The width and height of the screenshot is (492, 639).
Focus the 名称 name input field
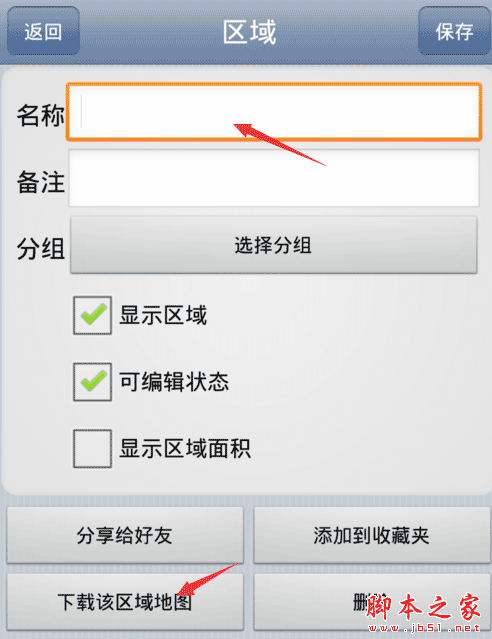(274, 112)
